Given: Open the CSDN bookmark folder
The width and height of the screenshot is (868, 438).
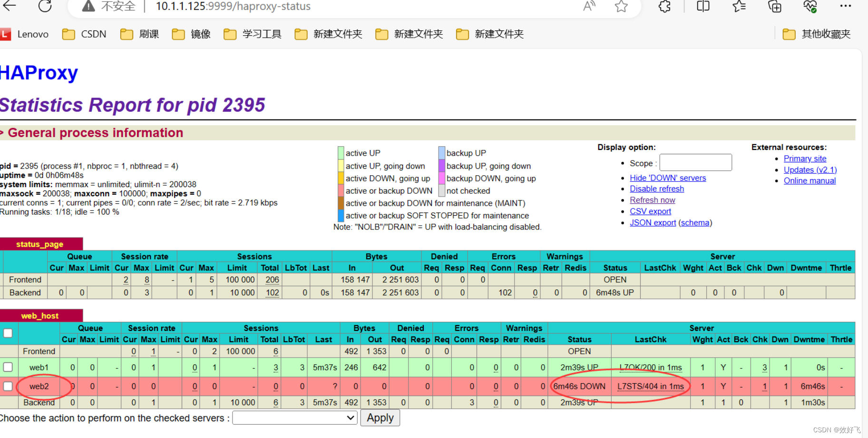Looking at the screenshot, I should click(x=84, y=34).
